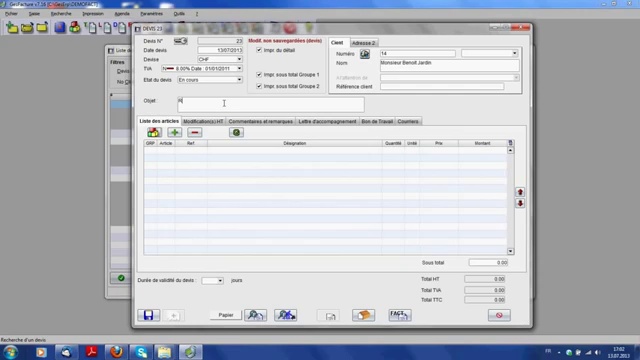Open the Outils menu
Image resolution: width=640 pixels, height=360 pixels.
(179, 13)
